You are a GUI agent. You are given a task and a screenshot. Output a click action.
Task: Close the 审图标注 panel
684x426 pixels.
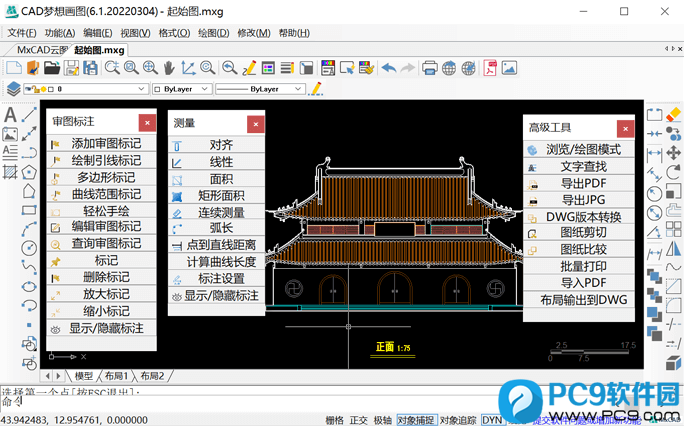147,123
